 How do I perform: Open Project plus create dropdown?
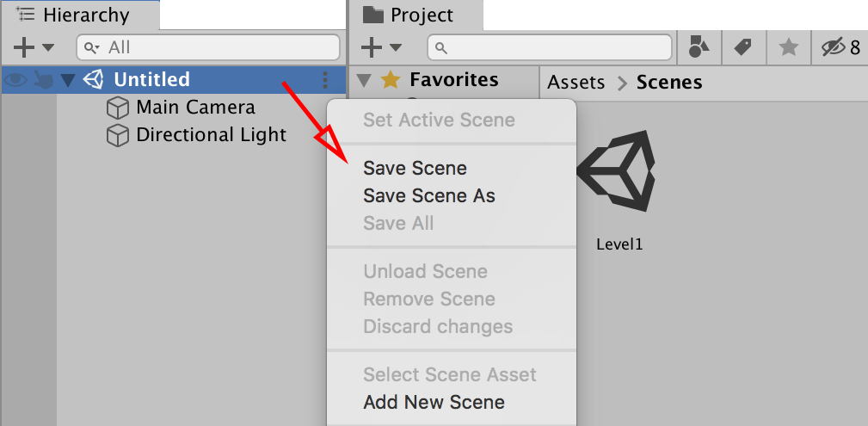381,47
